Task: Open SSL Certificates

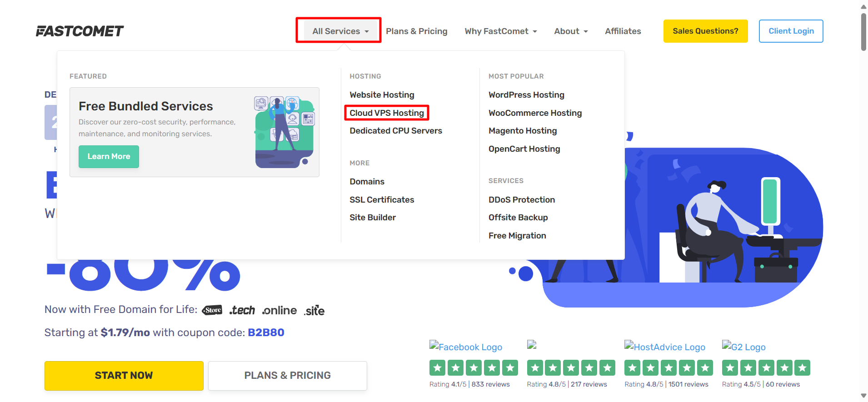Action: pyautogui.click(x=382, y=199)
